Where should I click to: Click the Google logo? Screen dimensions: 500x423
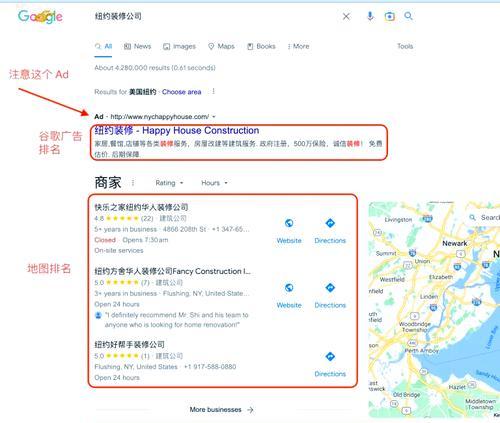click(x=40, y=16)
